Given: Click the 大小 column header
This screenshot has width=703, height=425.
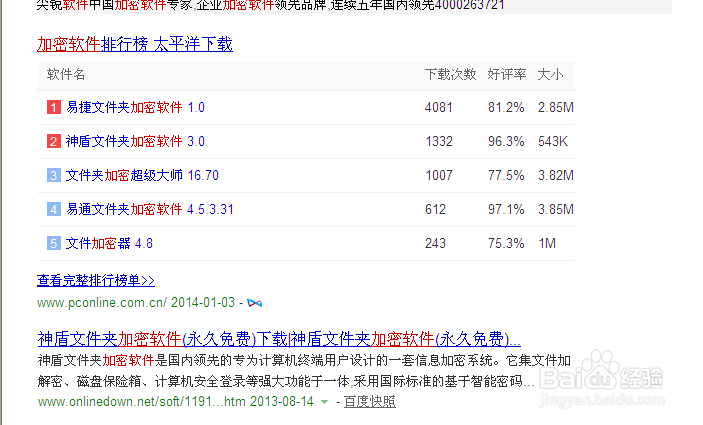Looking at the screenshot, I should (550, 74).
